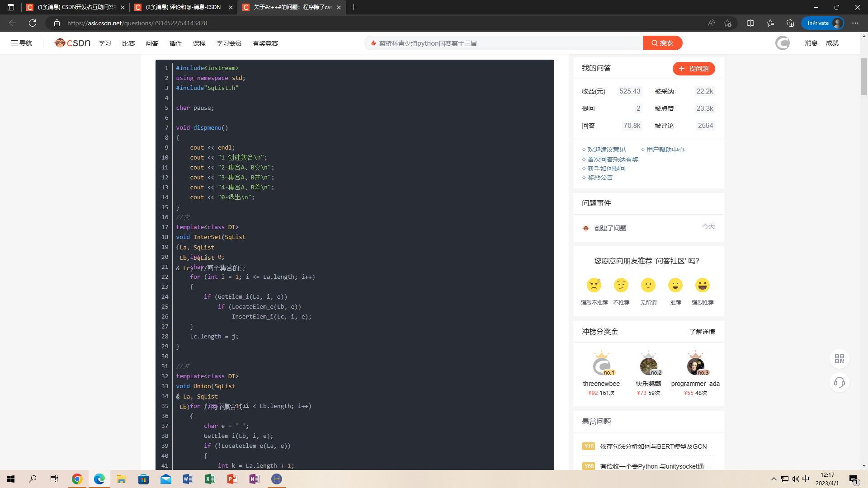Image resolution: width=868 pixels, height=488 pixels.
Task: Open 学习会员 nav menu item
Action: point(229,43)
